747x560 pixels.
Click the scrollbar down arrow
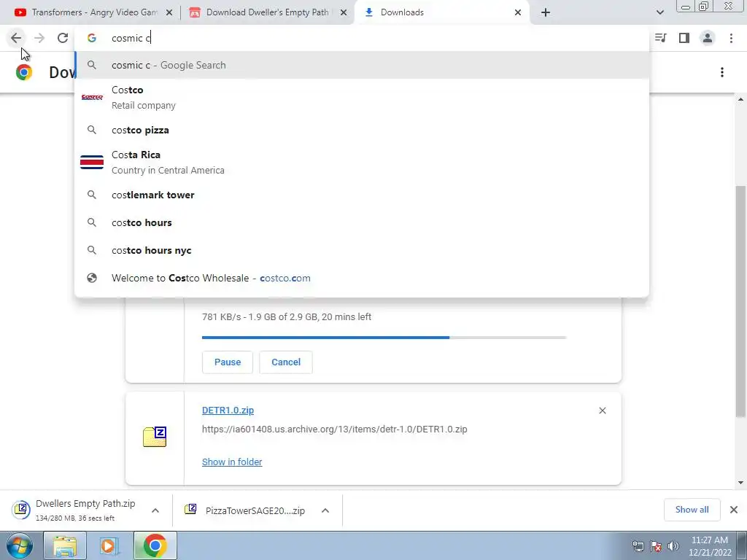(x=740, y=483)
